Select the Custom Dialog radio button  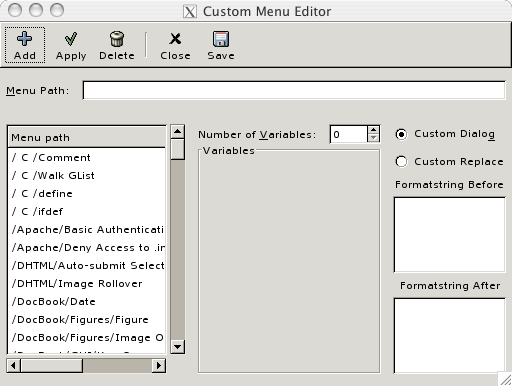point(401,134)
